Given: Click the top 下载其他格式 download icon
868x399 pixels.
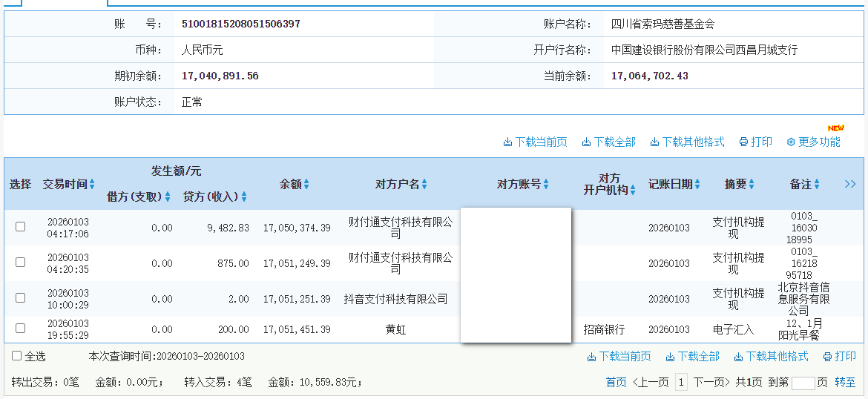Looking at the screenshot, I should [x=654, y=142].
